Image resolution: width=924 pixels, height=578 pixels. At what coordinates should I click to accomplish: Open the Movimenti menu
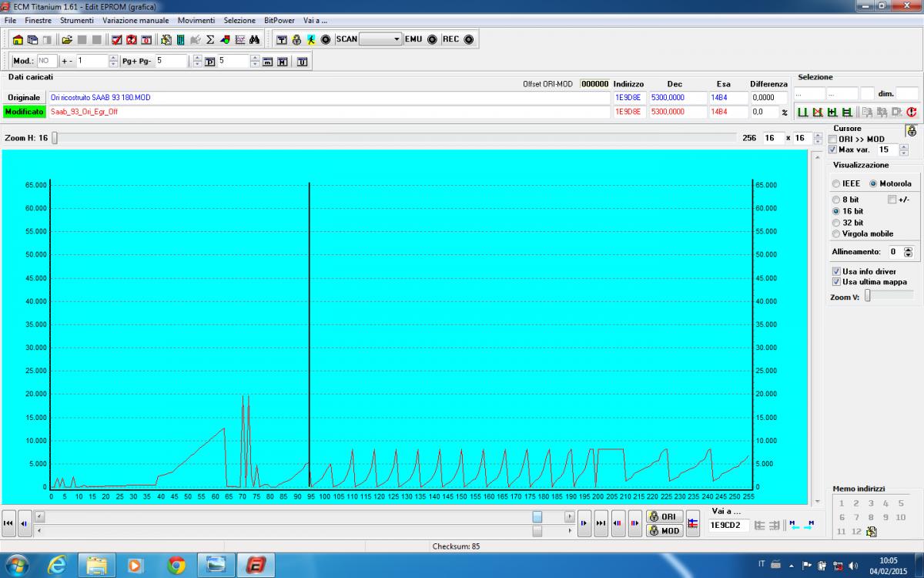pyautogui.click(x=196, y=20)
